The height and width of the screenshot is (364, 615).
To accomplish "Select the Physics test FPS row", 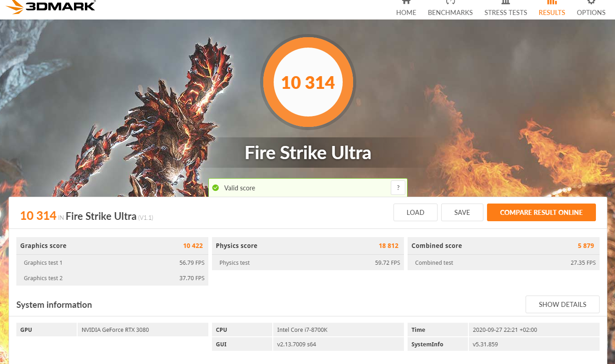I will 308,262.
